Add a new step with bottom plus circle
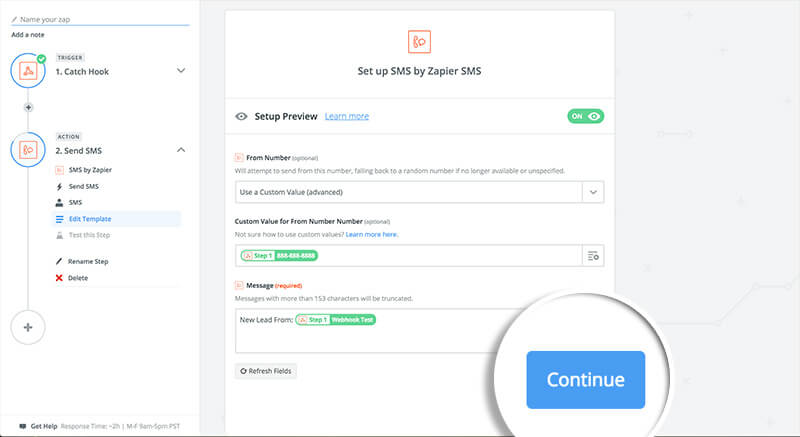Image resolution: width=800 pixels, height=437 pixels. click(x=28, y=327)
